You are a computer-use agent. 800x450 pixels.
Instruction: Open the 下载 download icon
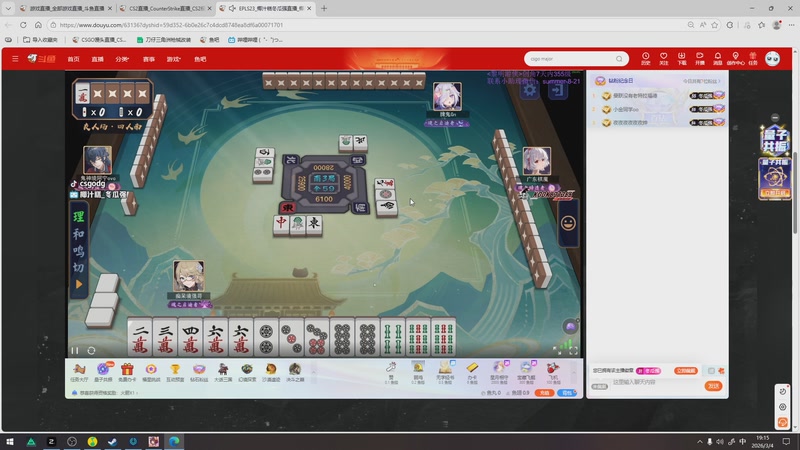[682, 59]
